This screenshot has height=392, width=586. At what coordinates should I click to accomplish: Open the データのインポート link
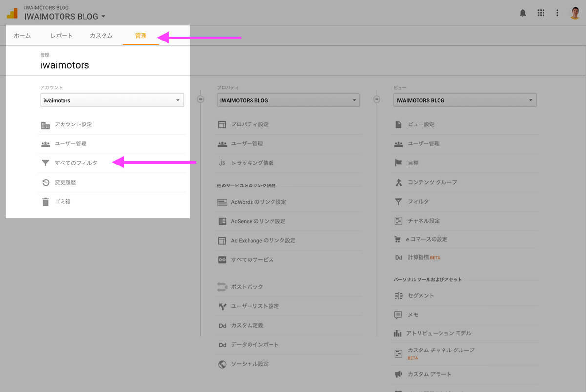(255, 345)
